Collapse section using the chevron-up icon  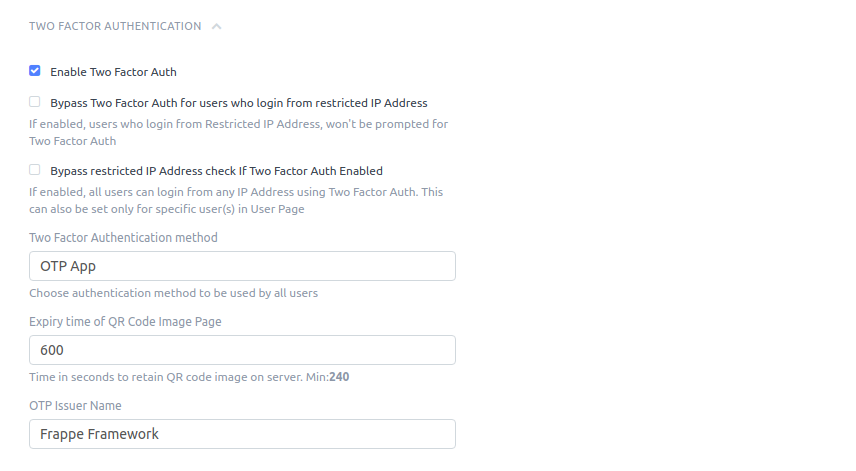tap(217, 26)
